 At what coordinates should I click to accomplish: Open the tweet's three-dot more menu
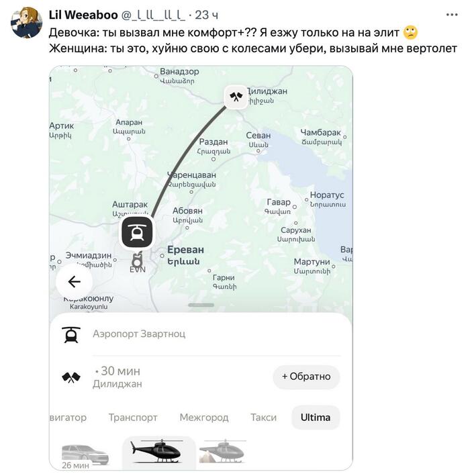(x=451, y=14)
